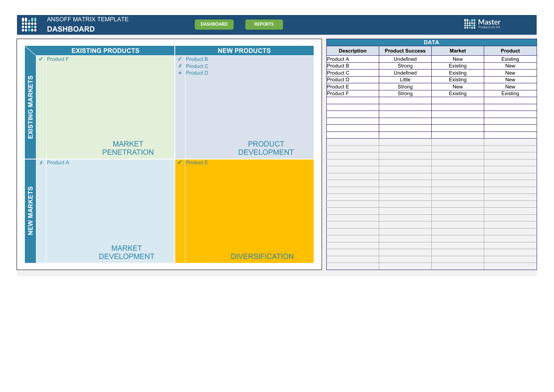The height and width of the screenshot is (392, 554).
Task: Open the REPORTS green button
Action: click(x=264, y=24)
